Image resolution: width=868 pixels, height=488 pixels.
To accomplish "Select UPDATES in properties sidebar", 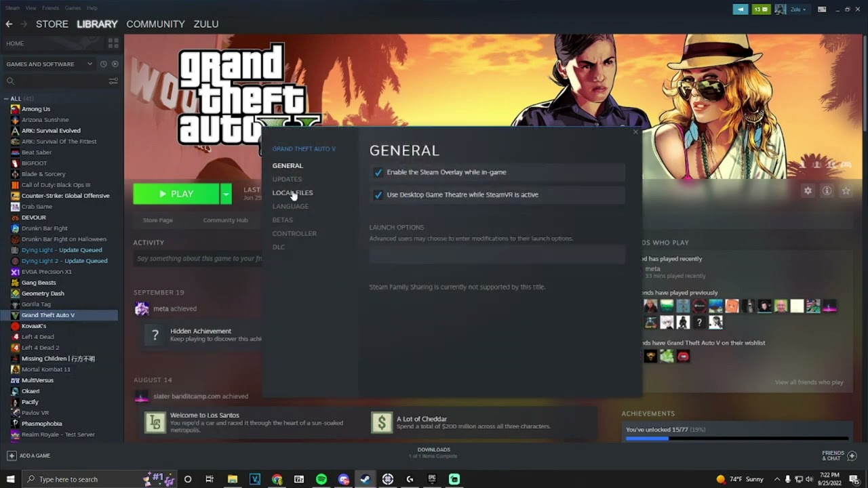I will tap(287, 179).
